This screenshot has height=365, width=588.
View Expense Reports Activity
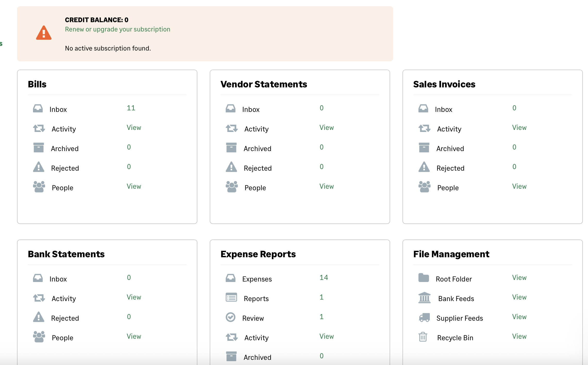326,336
